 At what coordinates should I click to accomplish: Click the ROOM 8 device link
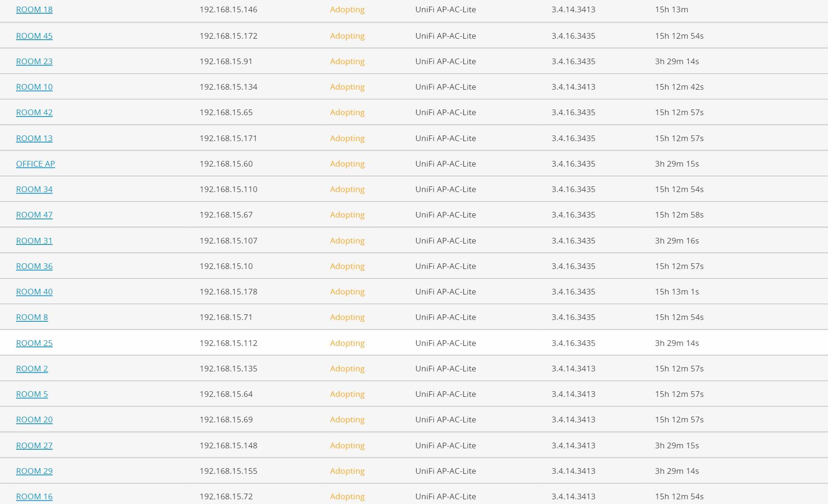(x=32, y=317)
